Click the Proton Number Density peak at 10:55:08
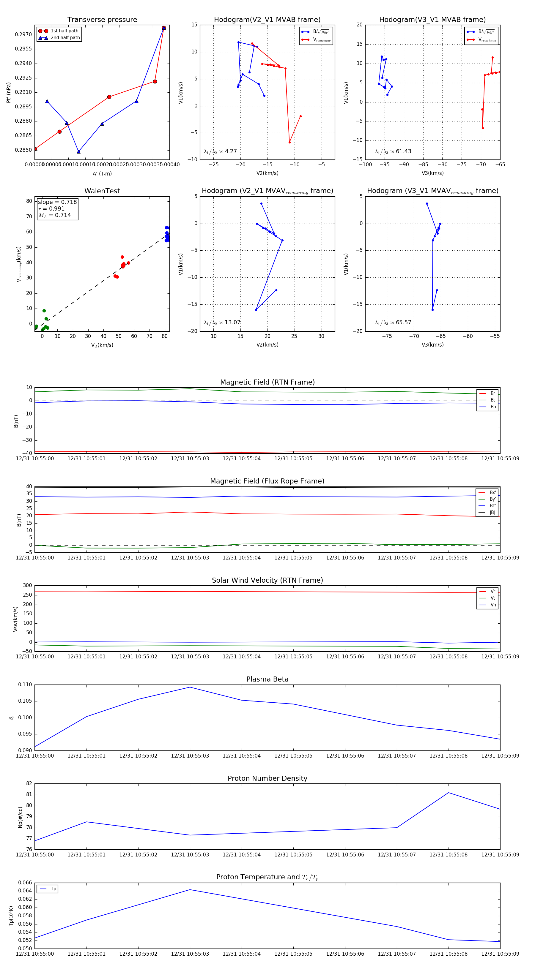 click(x=449, y=792)
